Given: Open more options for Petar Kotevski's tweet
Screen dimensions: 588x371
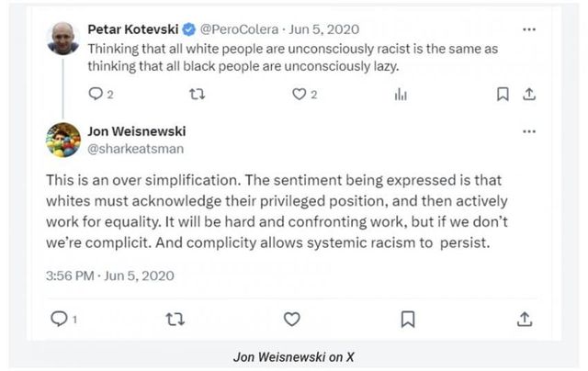Looking at the screenshot, I should [528, 28].
